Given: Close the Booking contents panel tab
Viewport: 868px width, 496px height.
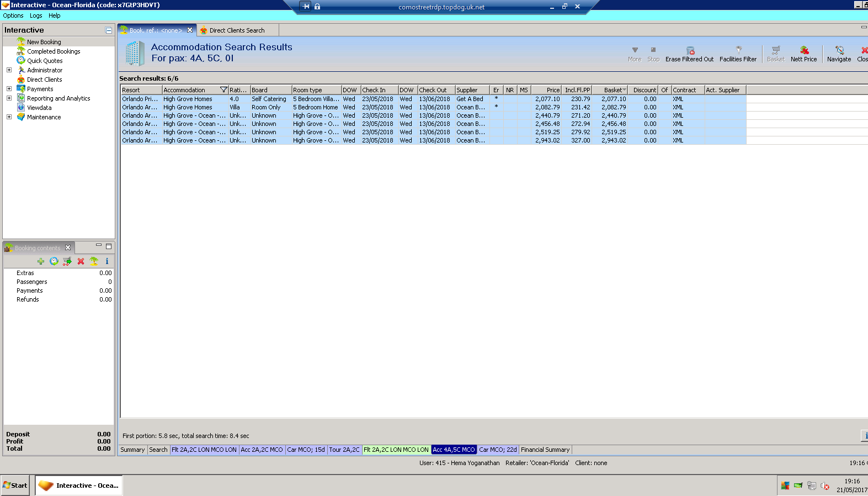Looking at the screenshot, I should [68, 247].
